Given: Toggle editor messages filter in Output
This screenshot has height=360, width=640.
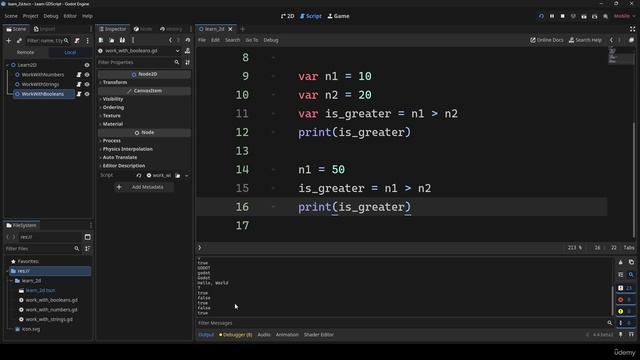Looking at the screenshot, I should pos(625,323).
